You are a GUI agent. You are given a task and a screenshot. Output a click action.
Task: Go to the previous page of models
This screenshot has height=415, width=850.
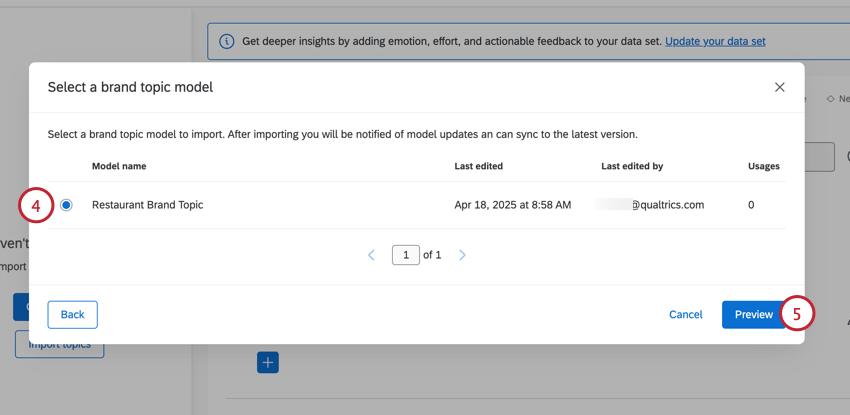371,255
